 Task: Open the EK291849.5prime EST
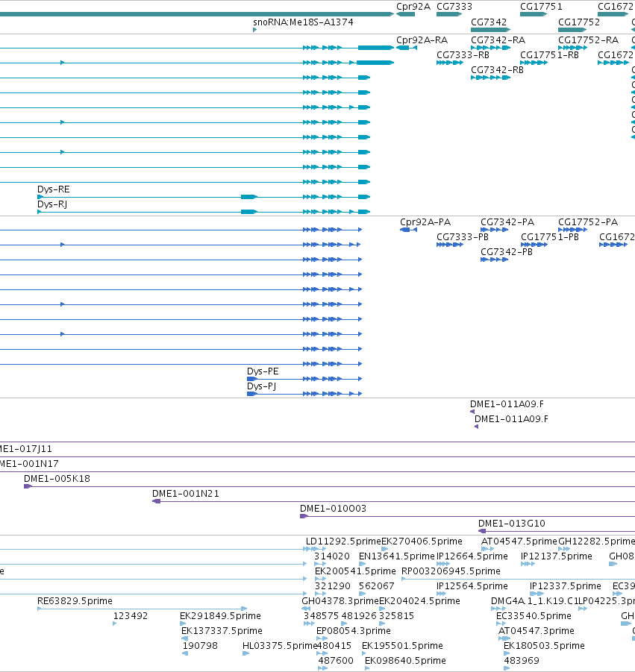(x=184, y=624)
